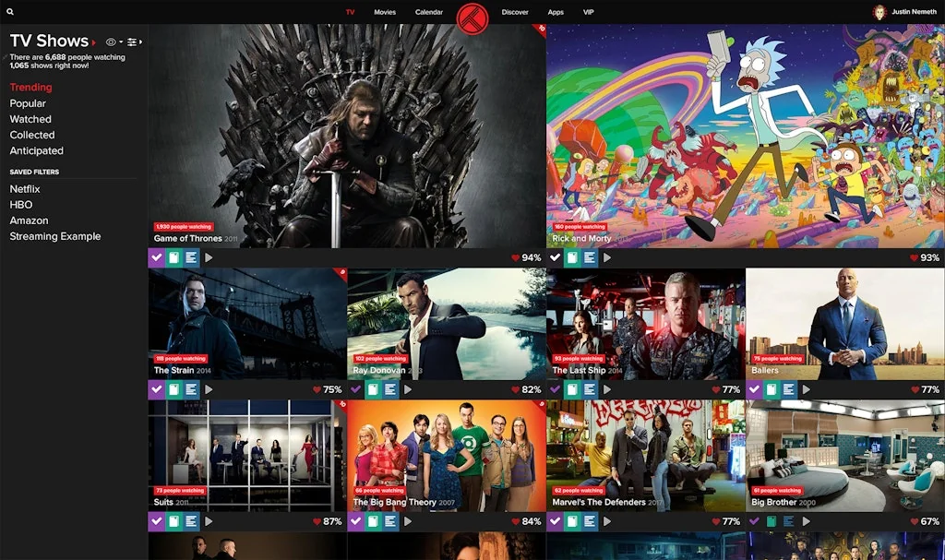Open the Calendar page
Image resolution: width=945 pixels, height=560 pixels.
coord(428,12)
